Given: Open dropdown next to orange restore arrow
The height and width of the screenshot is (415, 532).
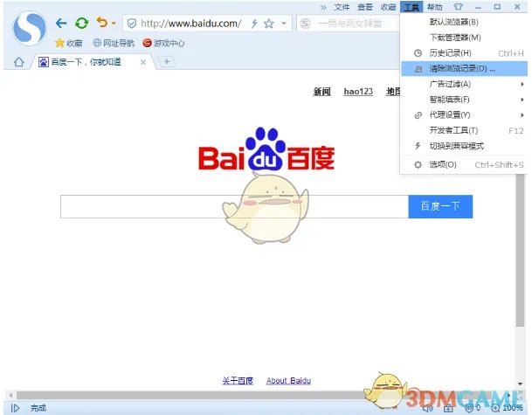Looking at the screenshot, I should 114,24.
